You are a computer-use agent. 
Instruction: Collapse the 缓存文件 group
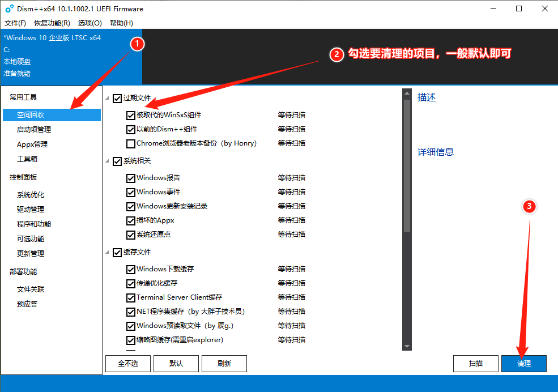coord(107,252)
